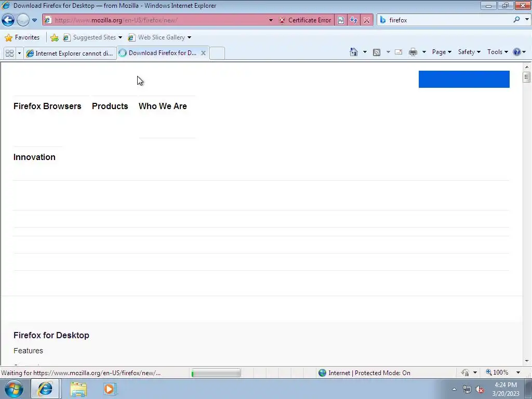Open Windows Explorer folder taskbar icon
This screenshot has width=532, height=399.
point(78,389)
